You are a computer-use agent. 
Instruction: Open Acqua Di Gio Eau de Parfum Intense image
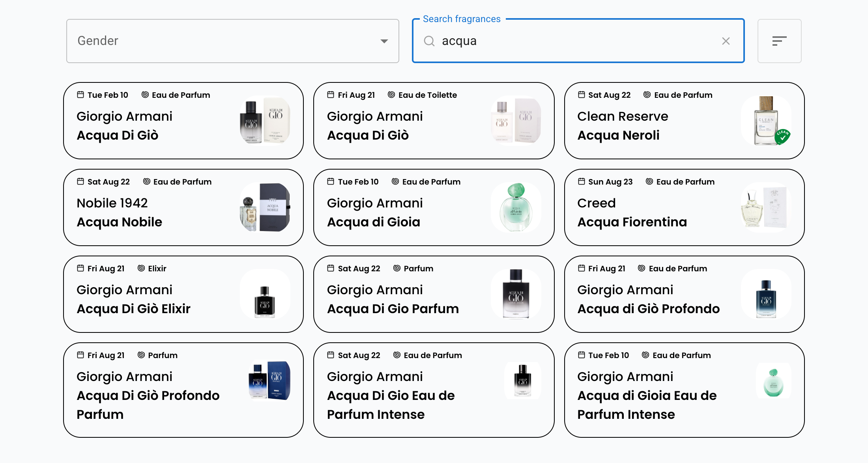pos(523,381)
